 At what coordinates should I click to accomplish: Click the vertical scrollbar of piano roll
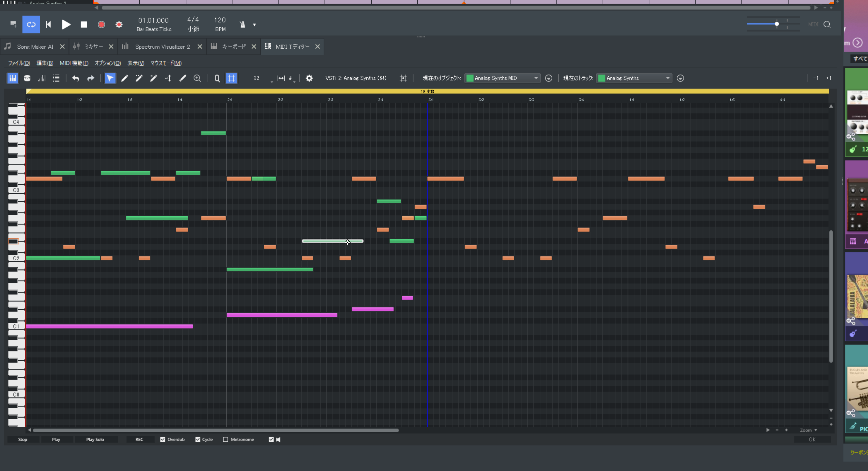click(831, 297)
